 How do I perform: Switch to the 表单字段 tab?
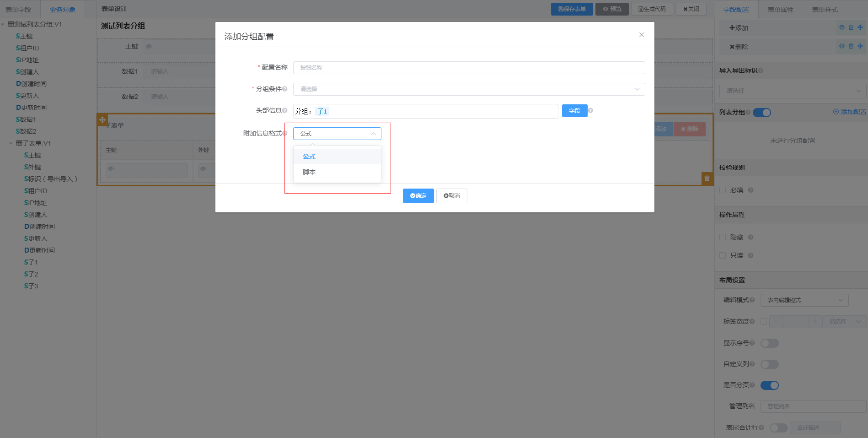18,10
